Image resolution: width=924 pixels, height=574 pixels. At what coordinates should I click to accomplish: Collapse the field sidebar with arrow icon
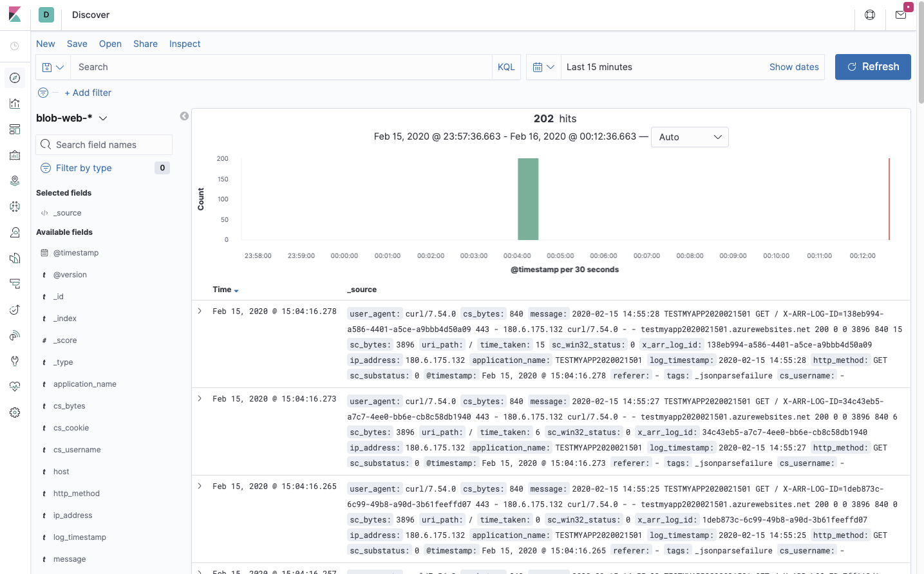pyautogui.click(x=184, y=116)
